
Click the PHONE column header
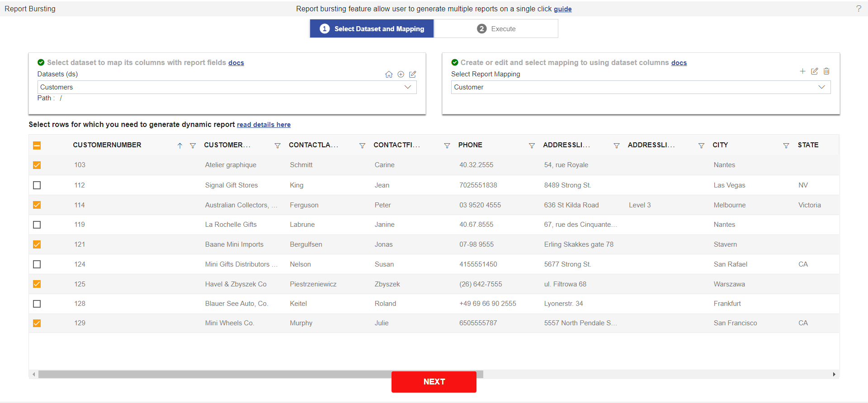click(x=470, y=145)
